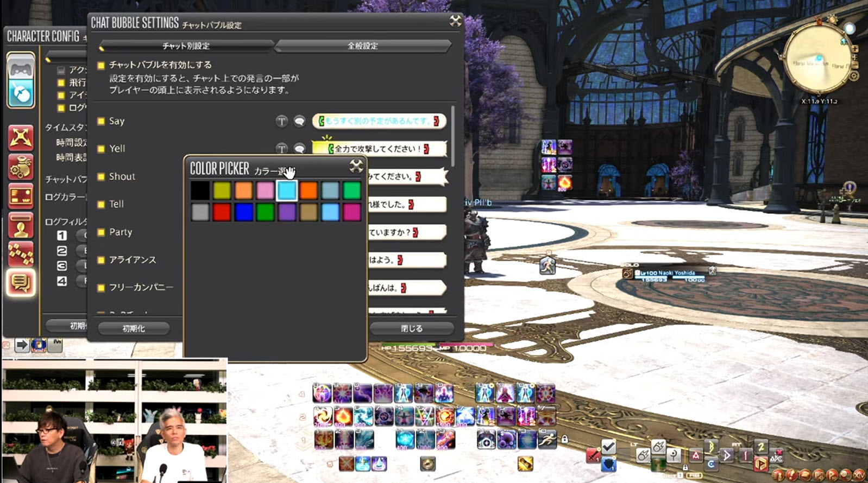868x483 pixels.
Task: Switch to the 全般設定 tab
Action: click(363, 46)
